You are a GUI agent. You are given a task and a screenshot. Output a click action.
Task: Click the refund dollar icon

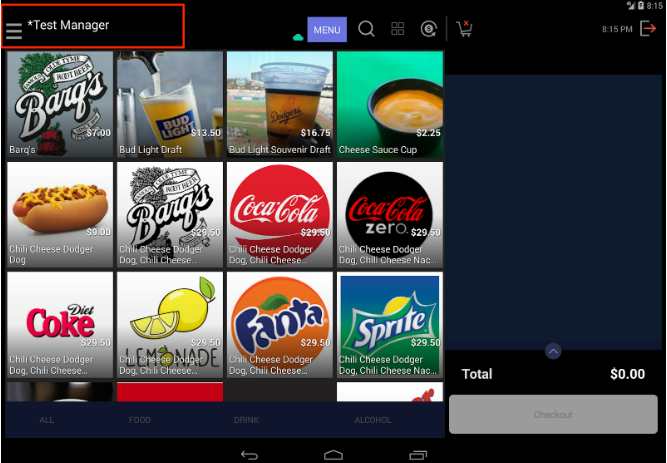click(x=428, y=30)
